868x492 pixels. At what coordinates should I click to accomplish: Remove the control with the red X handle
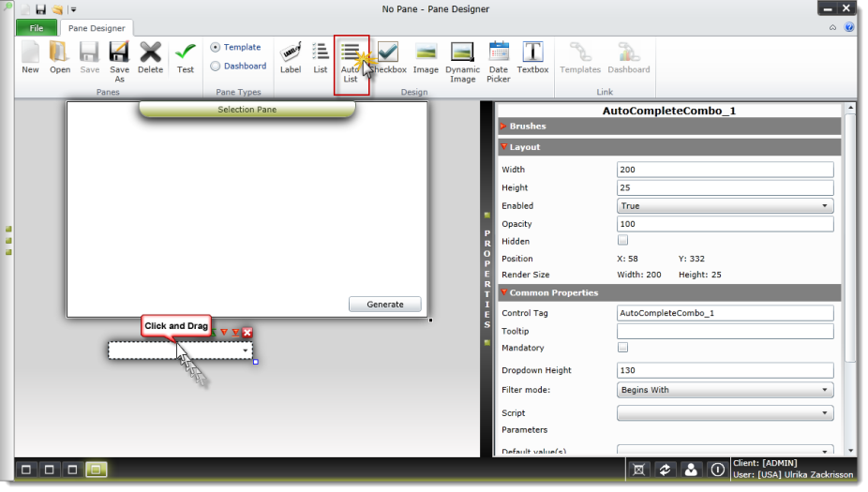point(247,332)
